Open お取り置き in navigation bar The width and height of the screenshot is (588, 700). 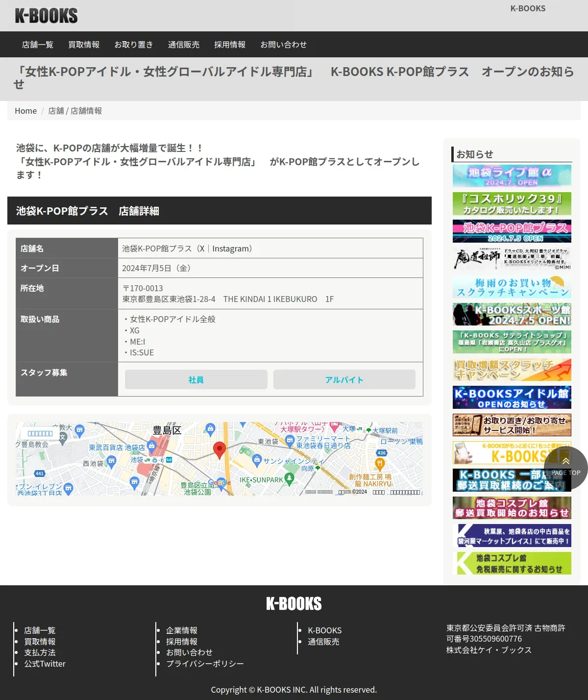(x=134, y=45)
